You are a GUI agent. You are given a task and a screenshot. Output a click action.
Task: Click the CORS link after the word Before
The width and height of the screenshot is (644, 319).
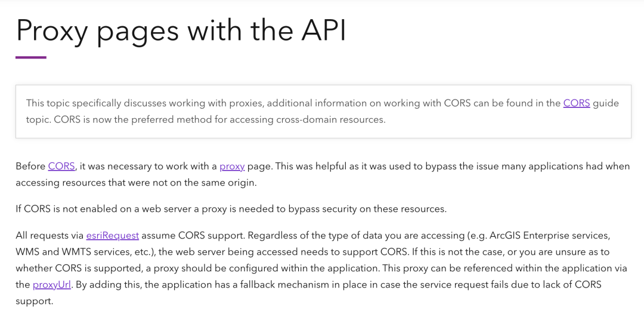pyautogui.click(x=61, y=166)
